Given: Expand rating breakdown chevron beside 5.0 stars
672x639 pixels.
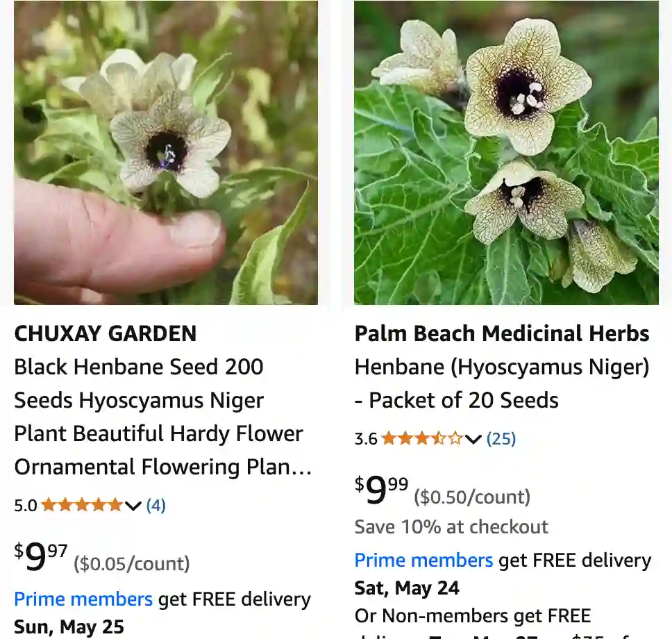Looking at the screenshot, I should click(x=133, y=506).
